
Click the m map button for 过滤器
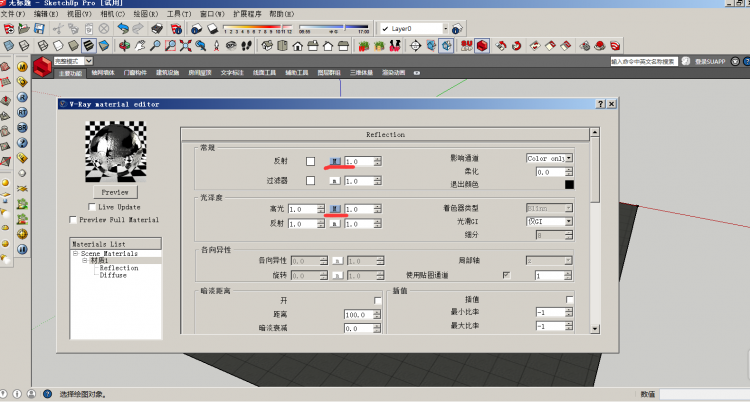click(x=335, y=181)
